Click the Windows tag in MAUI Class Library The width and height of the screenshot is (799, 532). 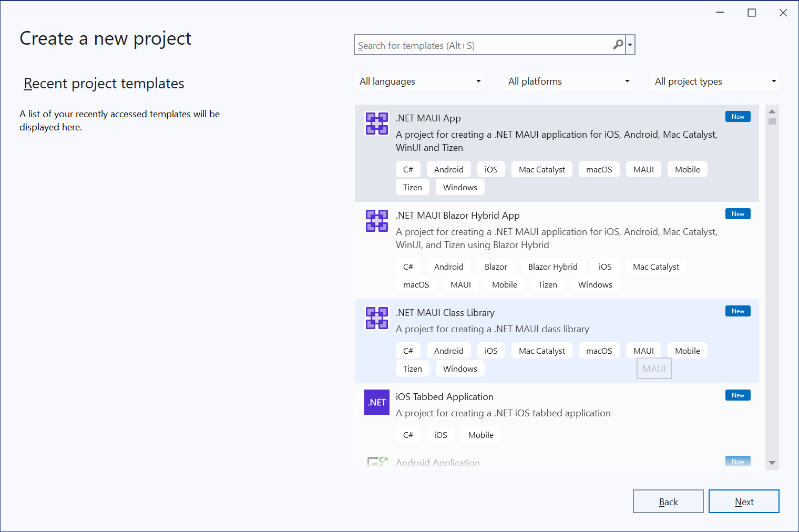(x=460, y=369)
